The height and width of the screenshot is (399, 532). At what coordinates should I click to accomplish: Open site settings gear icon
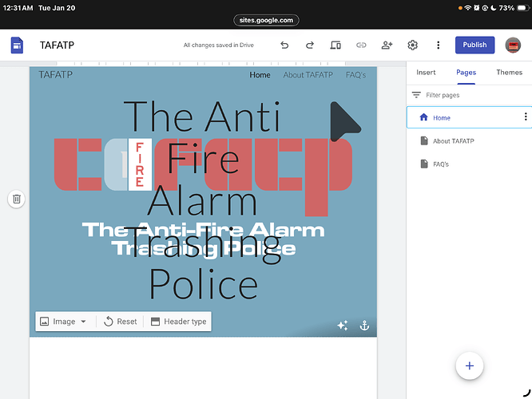(x=413, y=45)
